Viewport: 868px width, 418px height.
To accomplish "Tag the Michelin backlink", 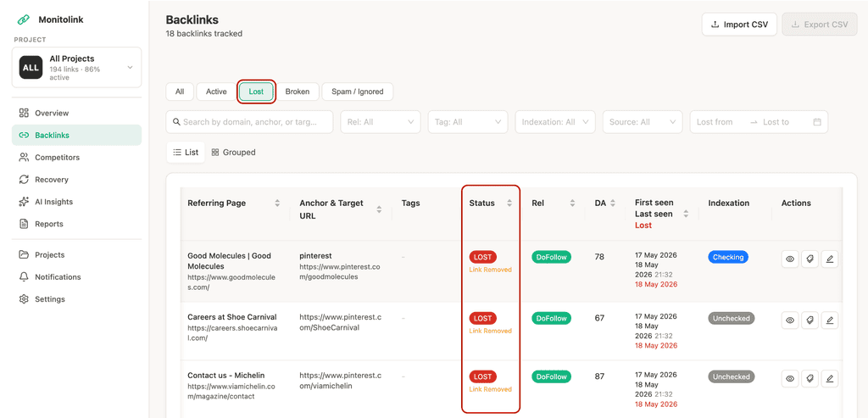I will tap(810, 379).
